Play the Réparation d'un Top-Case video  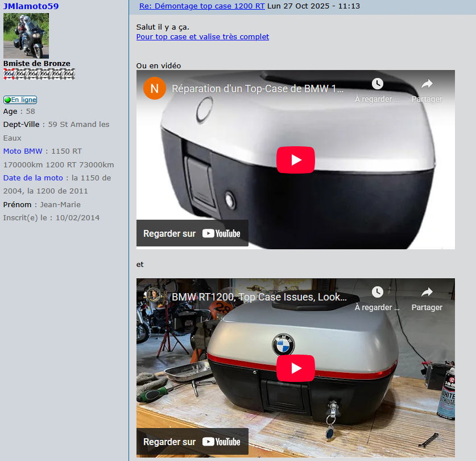coord(295,160)
